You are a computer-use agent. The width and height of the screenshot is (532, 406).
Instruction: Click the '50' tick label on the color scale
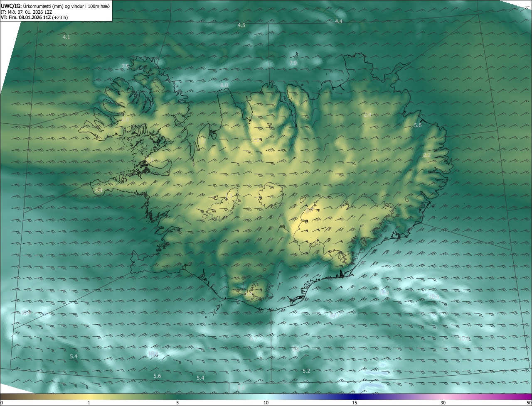click(x=529, y=403)
